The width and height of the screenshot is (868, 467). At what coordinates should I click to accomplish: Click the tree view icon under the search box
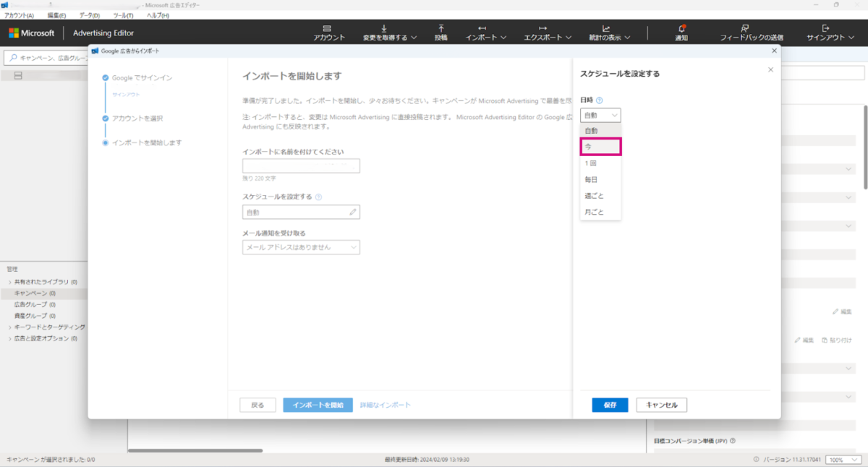[x=18, y=76]
